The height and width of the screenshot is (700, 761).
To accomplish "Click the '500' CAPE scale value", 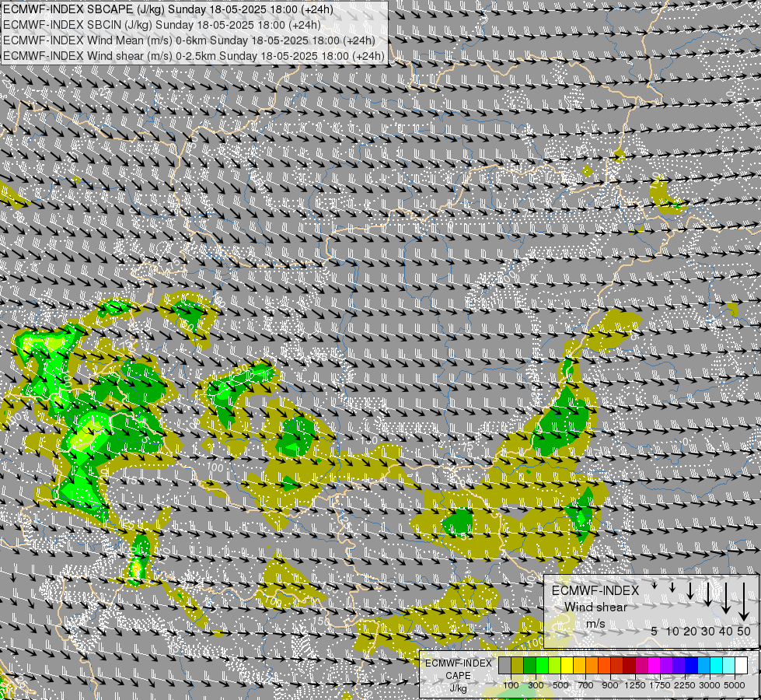I will click(x=560, y=685).
